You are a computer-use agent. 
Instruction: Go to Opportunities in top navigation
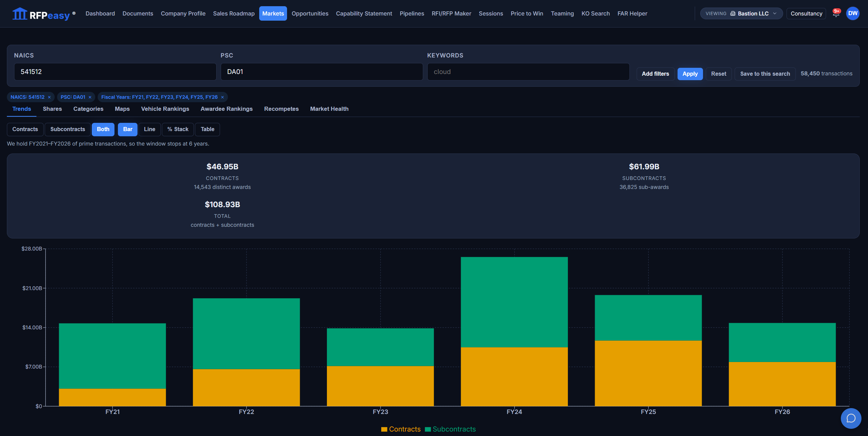point(310,13)
